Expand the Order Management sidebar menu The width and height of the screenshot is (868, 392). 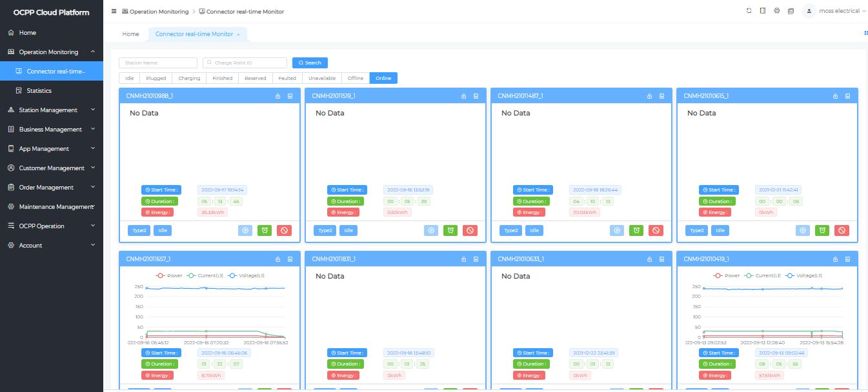52,187
